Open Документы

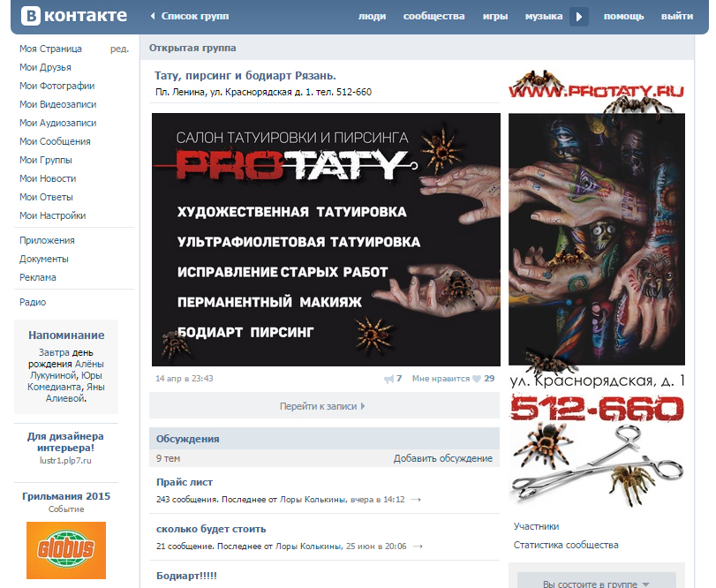click(44, 259)
